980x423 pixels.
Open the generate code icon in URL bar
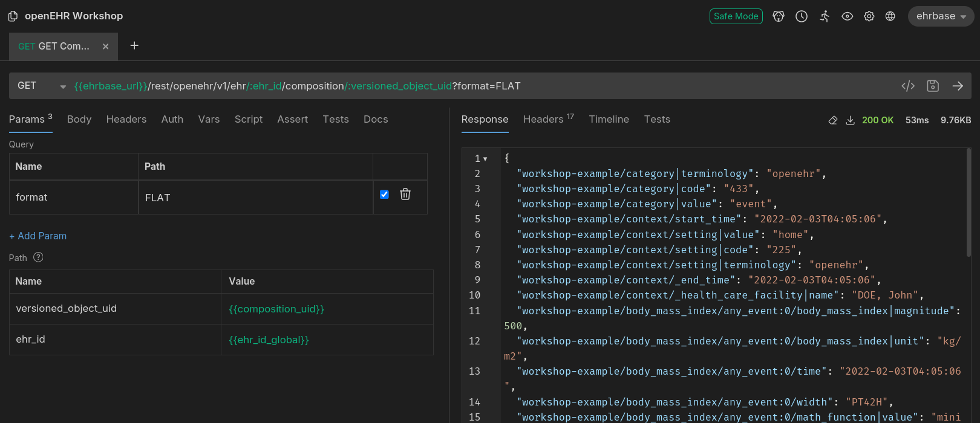(x=907, y=86)
